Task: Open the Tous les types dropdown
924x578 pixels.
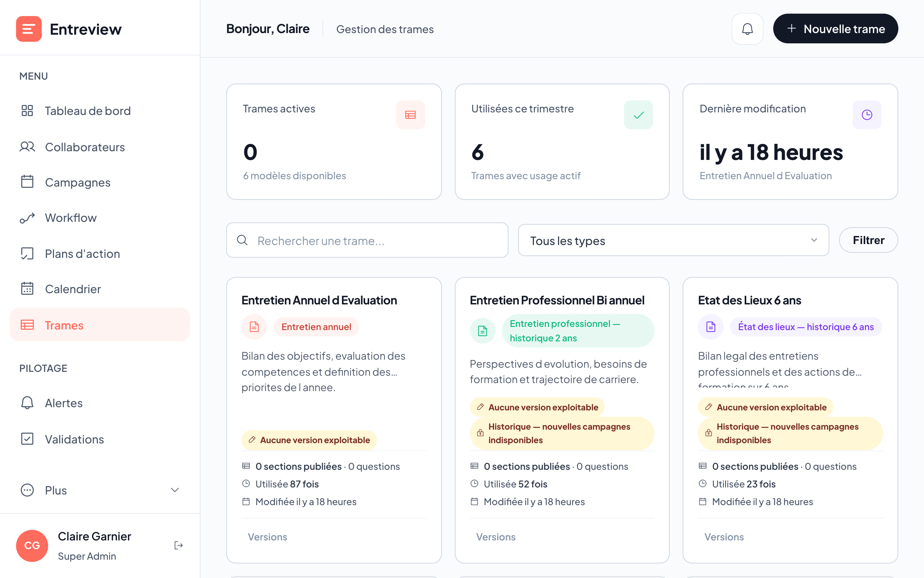Action: [x=673, y=241]
